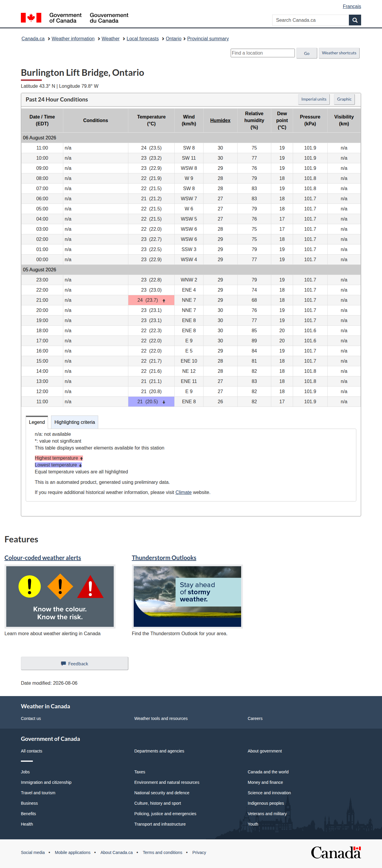Image resolution: width=382 pixels, height=868 pixels.
Task: Open Weather tools and resources footer link
Action: click(x=161, y=719)
